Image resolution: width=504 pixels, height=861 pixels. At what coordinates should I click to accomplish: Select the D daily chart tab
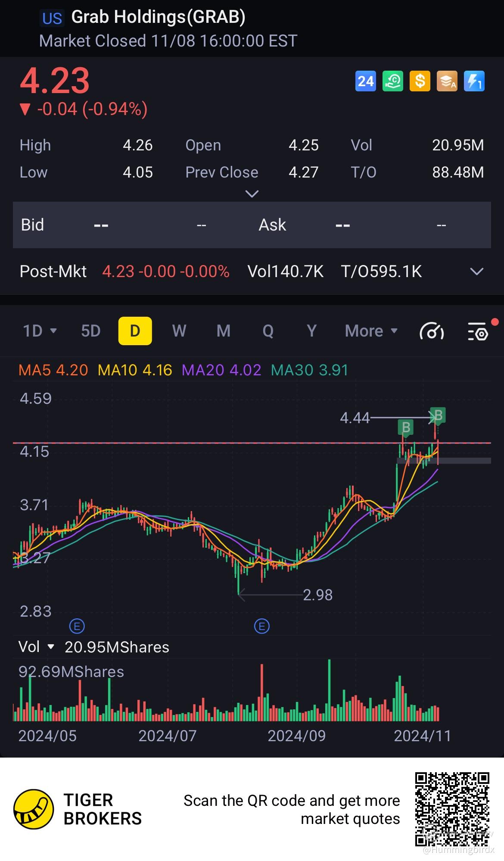(x=135, y=331)
